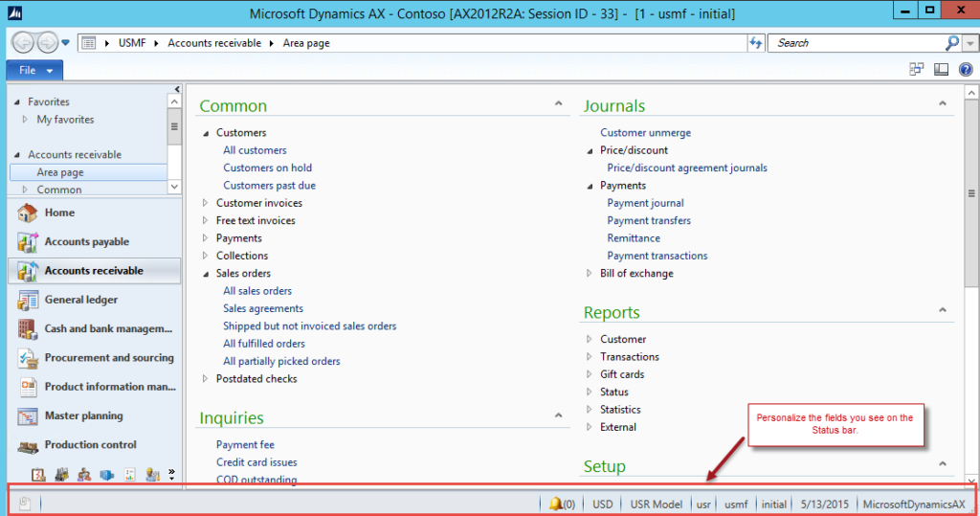Click the refresh icon beside the address bar

pos(756,42)
